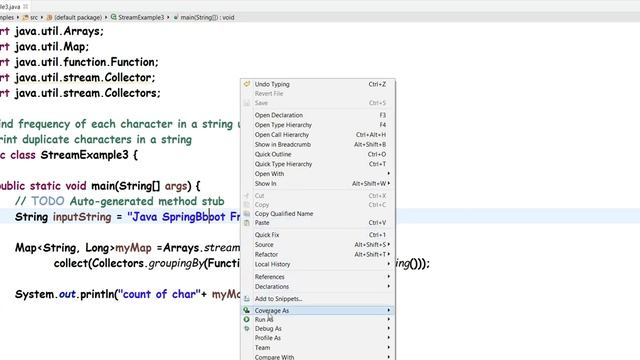This screenshot has height=360, width=640.
Task: Select Paste in context menu
Action: pos(318,223)
